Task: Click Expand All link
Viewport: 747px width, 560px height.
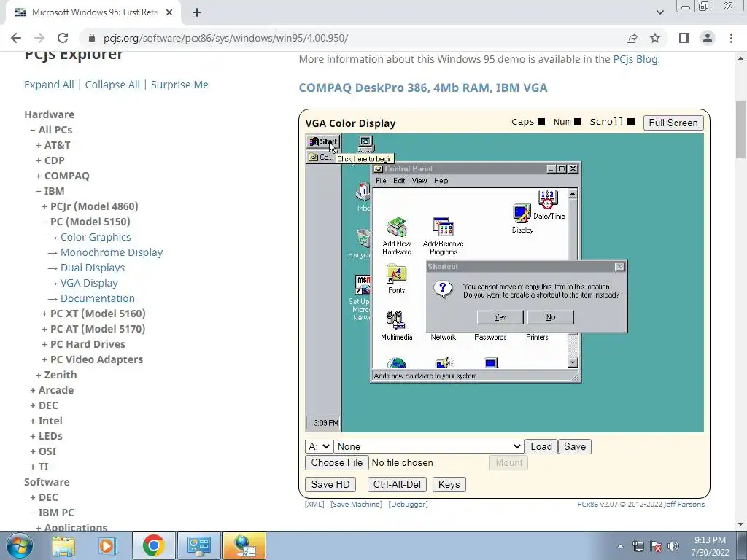Action: [49, 85]
